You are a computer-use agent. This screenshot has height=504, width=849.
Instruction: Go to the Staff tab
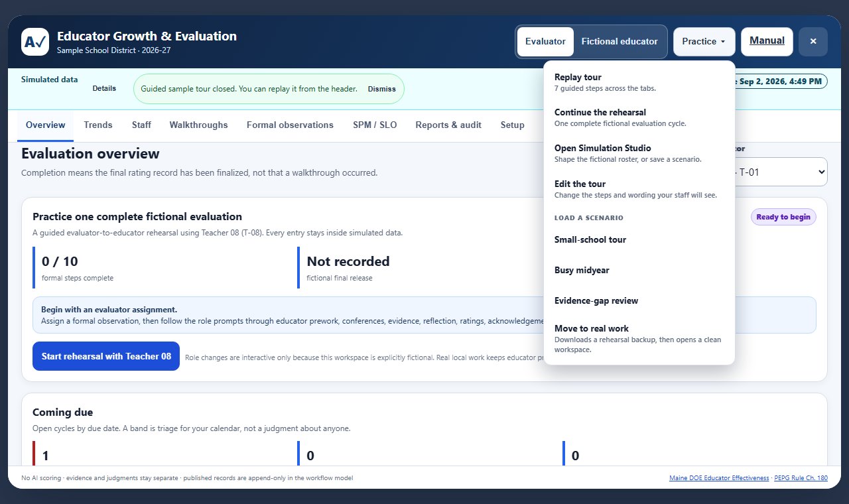pyautogui.click(x=141, y=125)
